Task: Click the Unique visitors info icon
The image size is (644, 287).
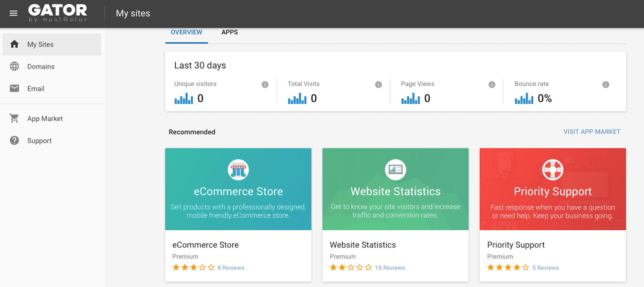Action: 265,85
